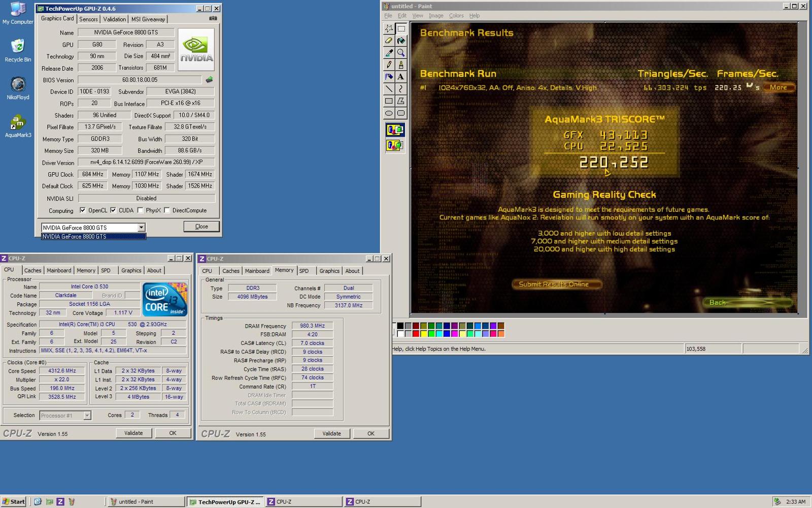Open the GPU selector dropdown arrow in GPU-Z
The width and height of the screenshot is (812, 508).
pos(141,228)
